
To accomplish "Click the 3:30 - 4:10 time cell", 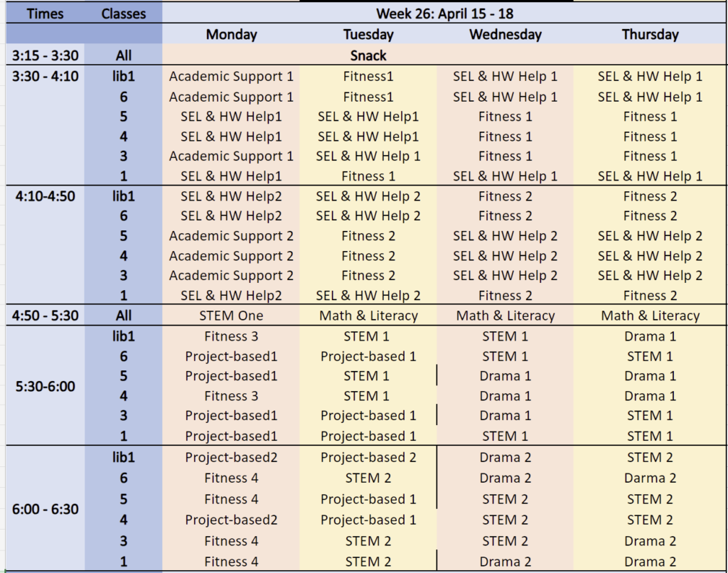I will click(x=45, y=75).
